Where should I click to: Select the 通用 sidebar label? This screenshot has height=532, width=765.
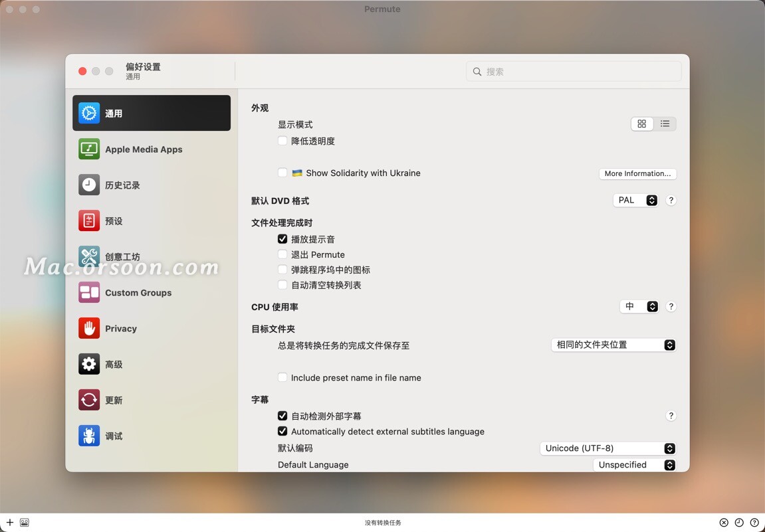click(x=114, y=114)
